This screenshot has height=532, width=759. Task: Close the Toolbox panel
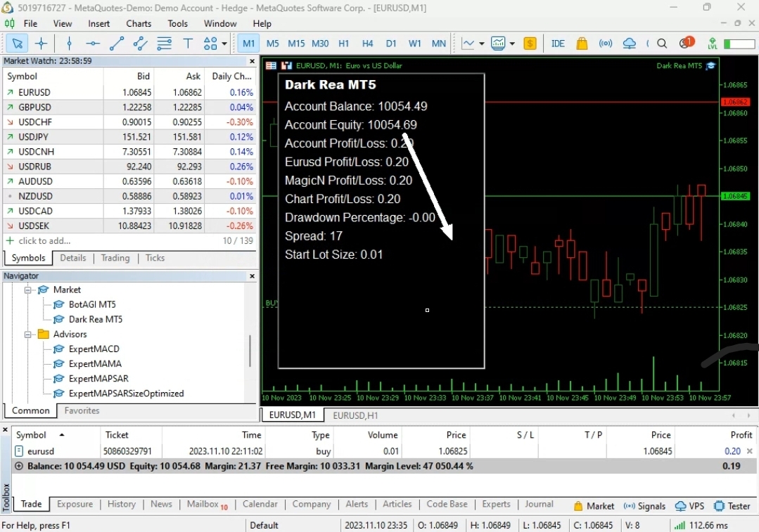click(6, 429)
